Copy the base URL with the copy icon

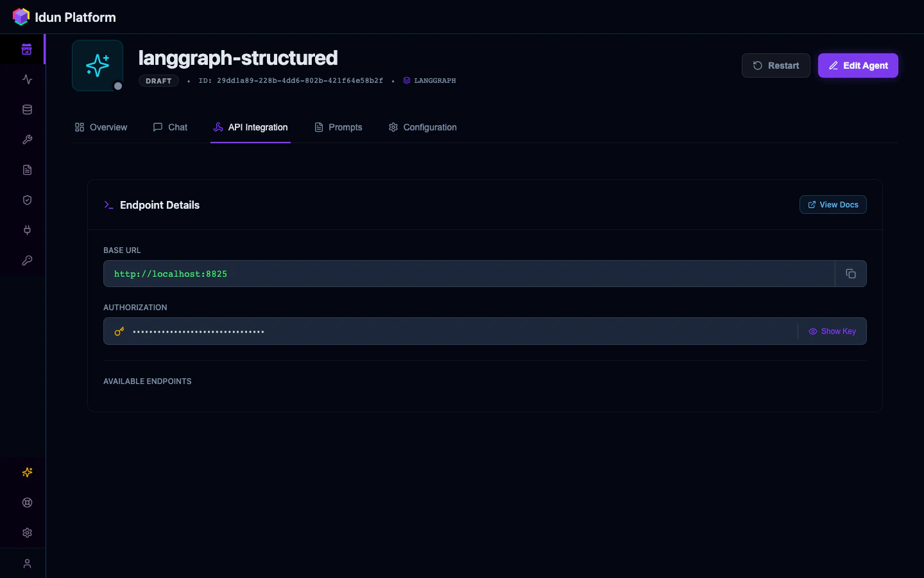[x=850, y=274]
